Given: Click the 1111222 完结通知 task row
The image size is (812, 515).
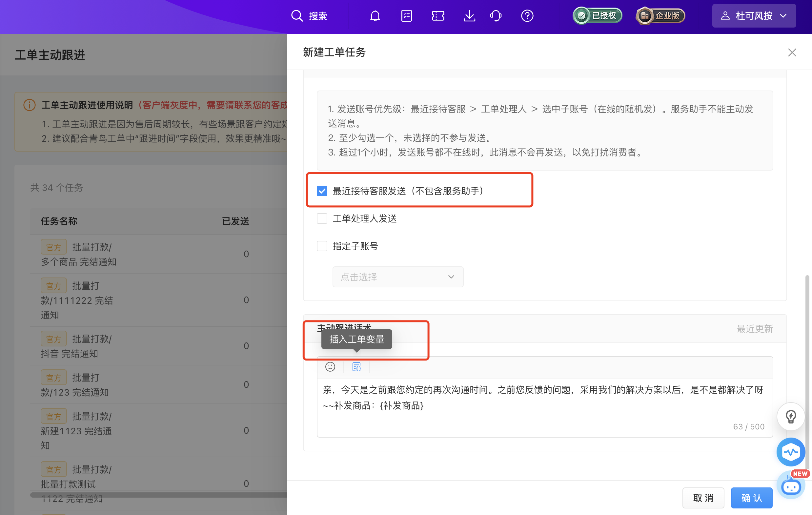Looking at the screenshot, I should coord(158,300).
